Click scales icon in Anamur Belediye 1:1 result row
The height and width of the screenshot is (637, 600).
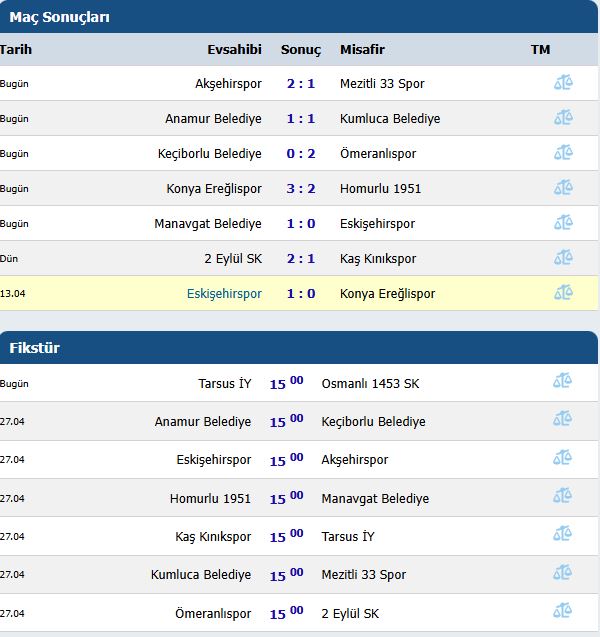563,117
